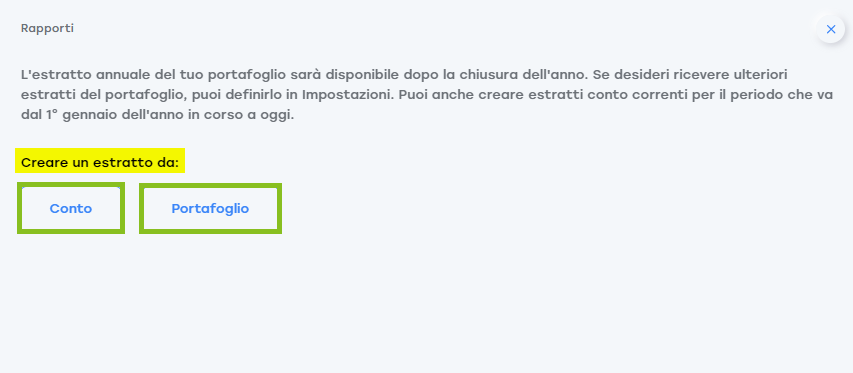Click the phrase "ricevere ulteriori" in the first line
853x373 pixels.
point(730,74)
